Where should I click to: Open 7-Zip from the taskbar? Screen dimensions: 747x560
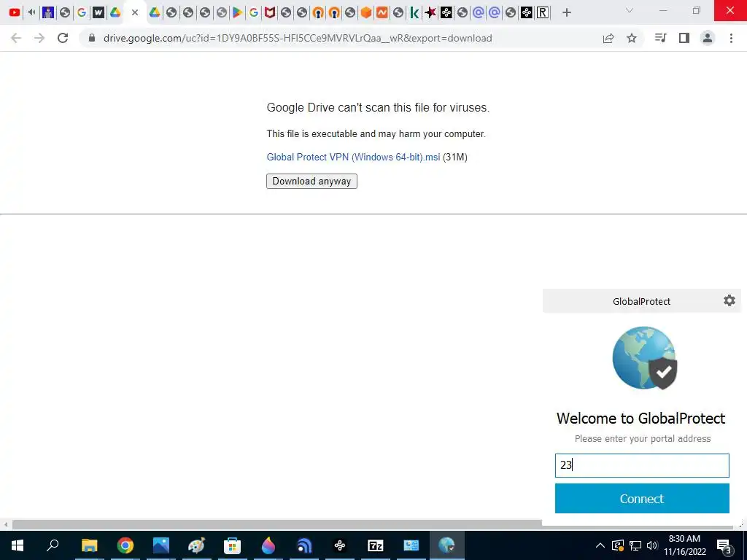[376, 545]
